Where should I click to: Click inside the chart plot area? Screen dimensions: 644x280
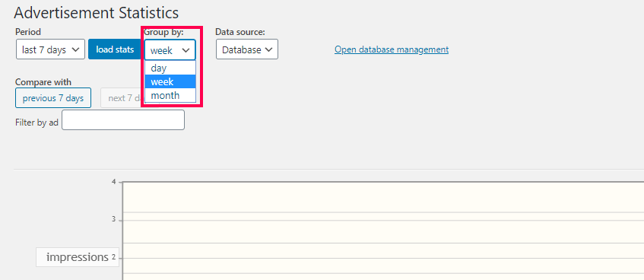[x=382, y=231]
